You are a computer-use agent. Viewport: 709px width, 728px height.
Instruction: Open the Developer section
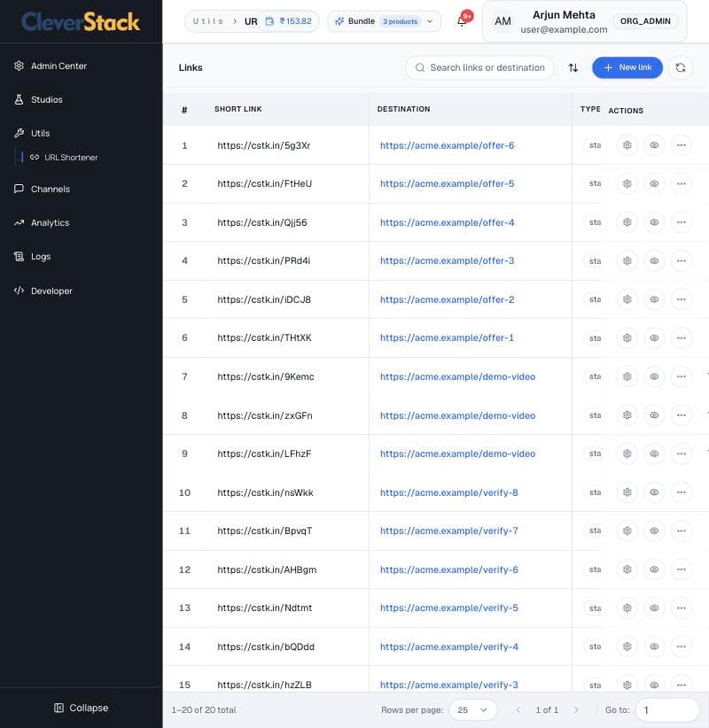pos(43,290)
